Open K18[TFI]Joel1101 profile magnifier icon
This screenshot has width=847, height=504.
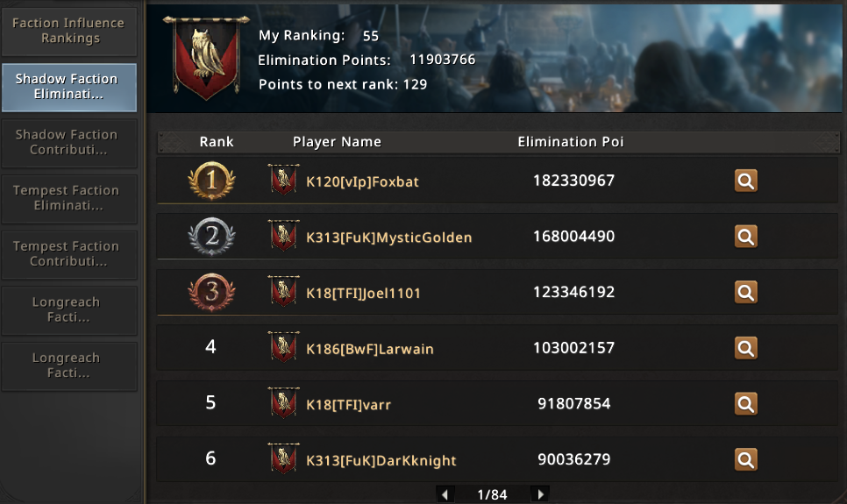[x=746, y=292]
